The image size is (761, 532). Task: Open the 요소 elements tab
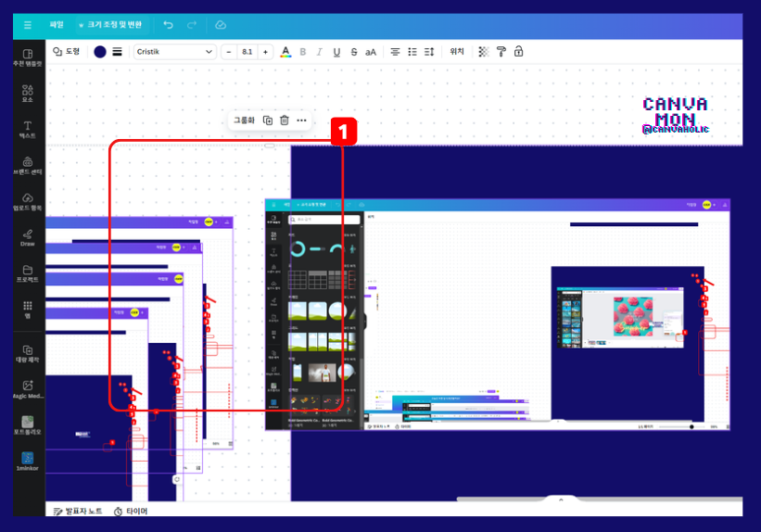point(28,94)
